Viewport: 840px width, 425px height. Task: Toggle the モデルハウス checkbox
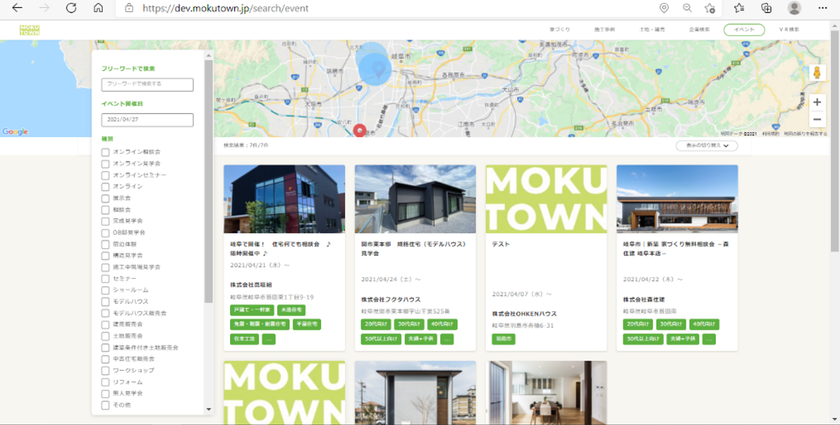click(106, 301)
